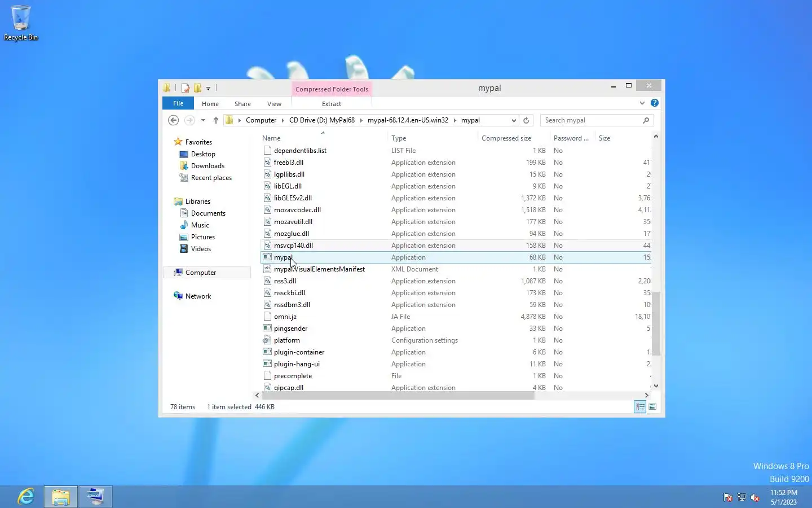This screenshot has height=508, width=812.
Task: Open the Extract ribbon tab
Action: click(332, 104)
